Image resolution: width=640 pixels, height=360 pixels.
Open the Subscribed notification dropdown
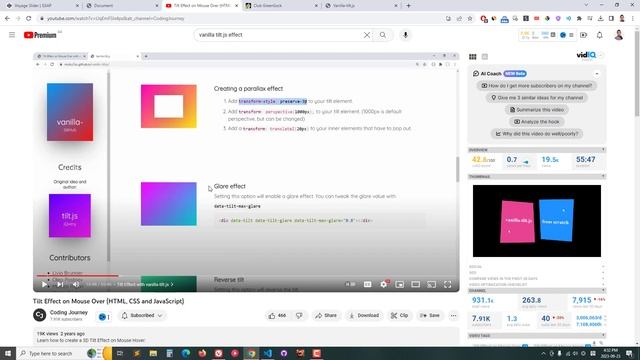point(142,316)
